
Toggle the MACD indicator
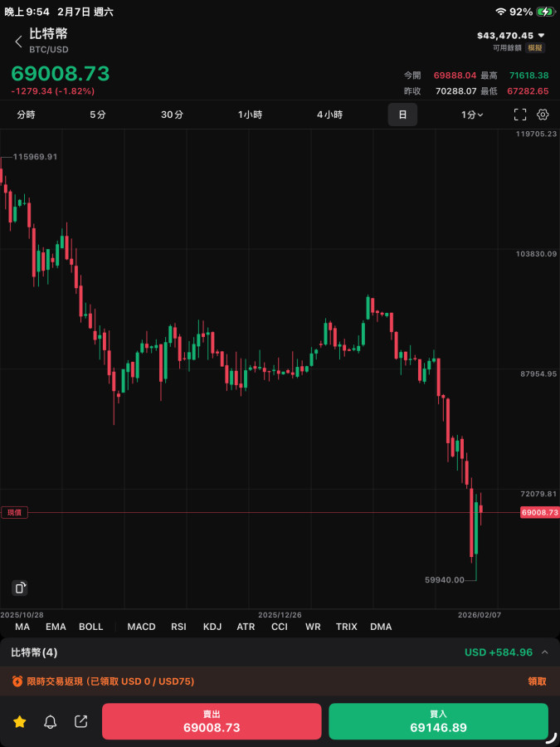point(141,627)
